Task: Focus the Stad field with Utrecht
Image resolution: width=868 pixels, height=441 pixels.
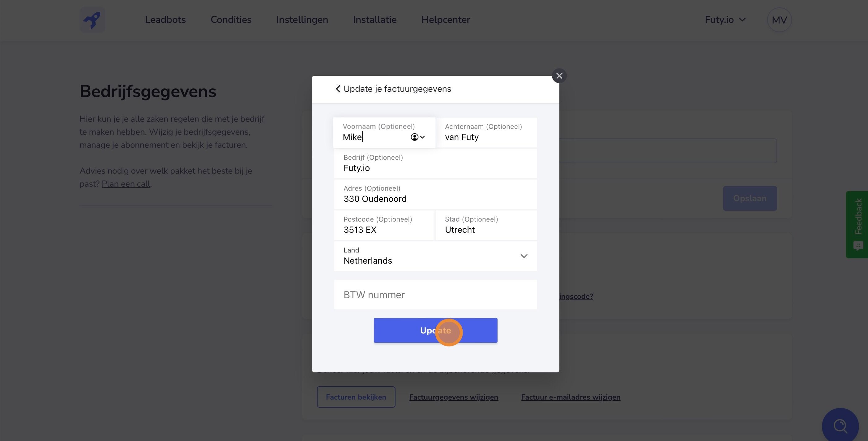Action: point(486,225)
